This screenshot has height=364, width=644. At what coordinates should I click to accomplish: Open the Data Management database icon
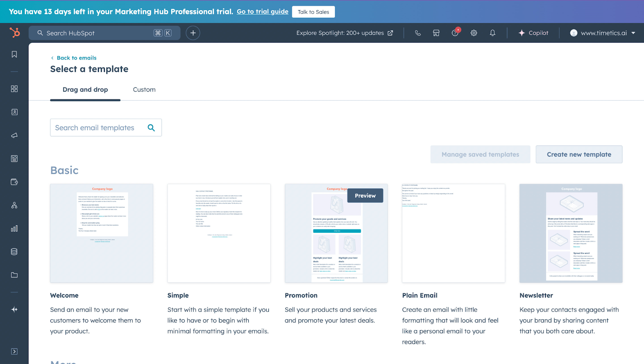(x=14, y=251)
